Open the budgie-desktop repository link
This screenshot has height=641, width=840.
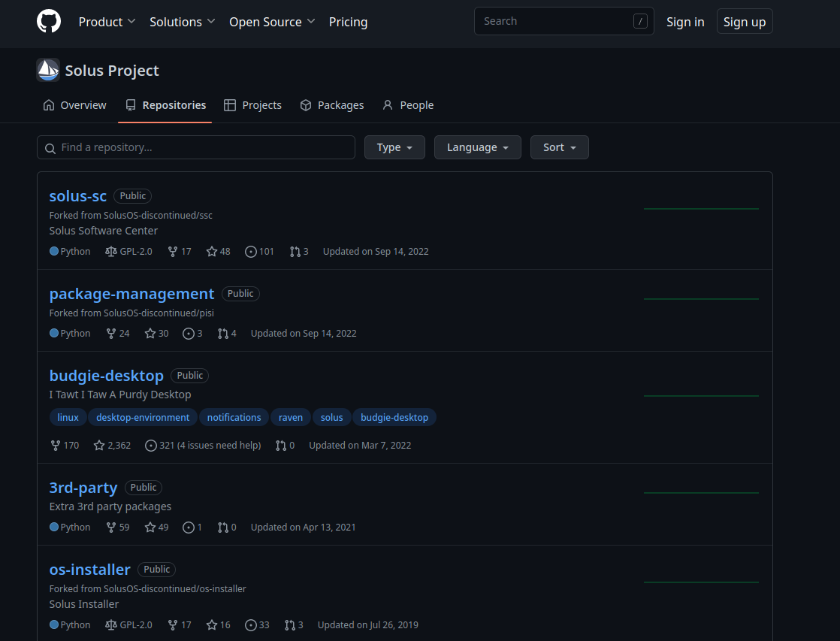pos(107,376)
